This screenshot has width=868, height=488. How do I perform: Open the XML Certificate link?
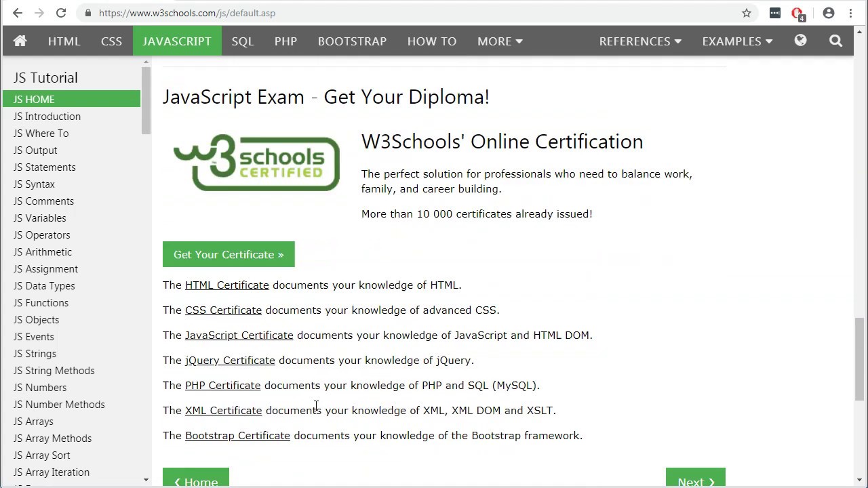[223, 411]
